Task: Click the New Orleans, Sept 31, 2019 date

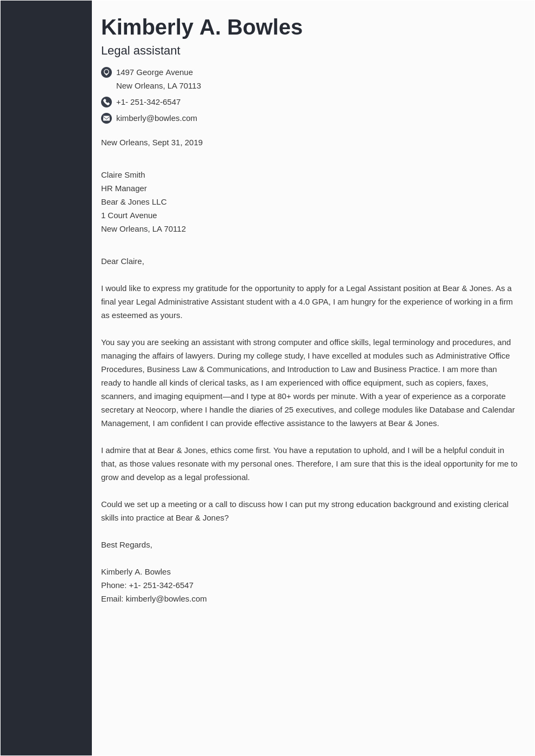Action: [x=152, y=143]
